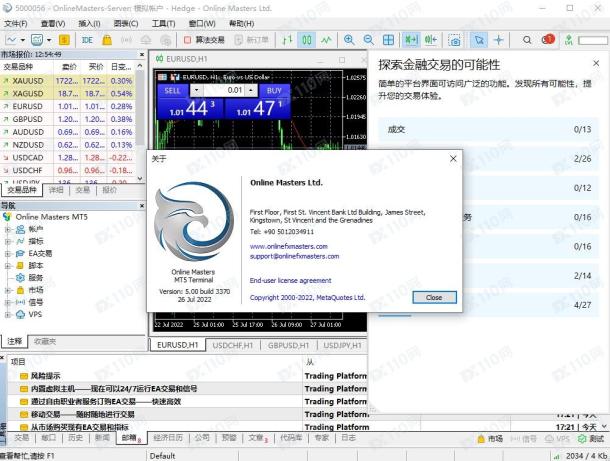Expand the 指标 indicators tree node

(7, 242)
